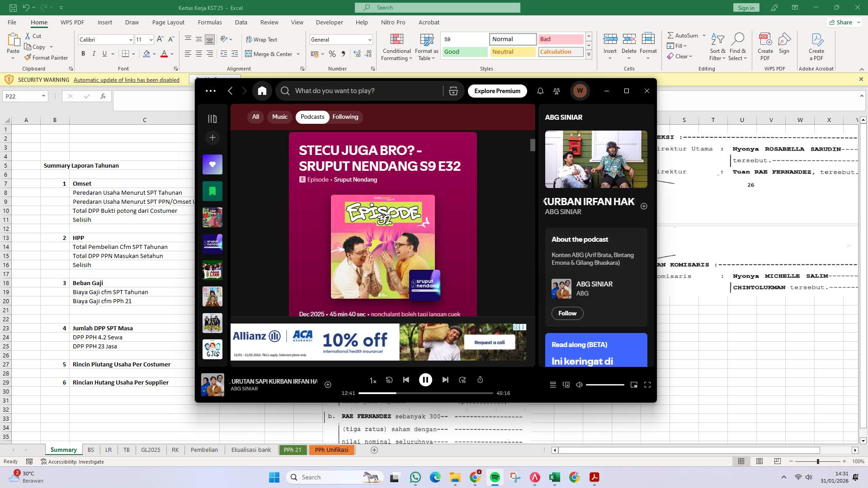868x488 pixels.
Task: Mute Spotify volume speaker icon
Action: [579, 385]
